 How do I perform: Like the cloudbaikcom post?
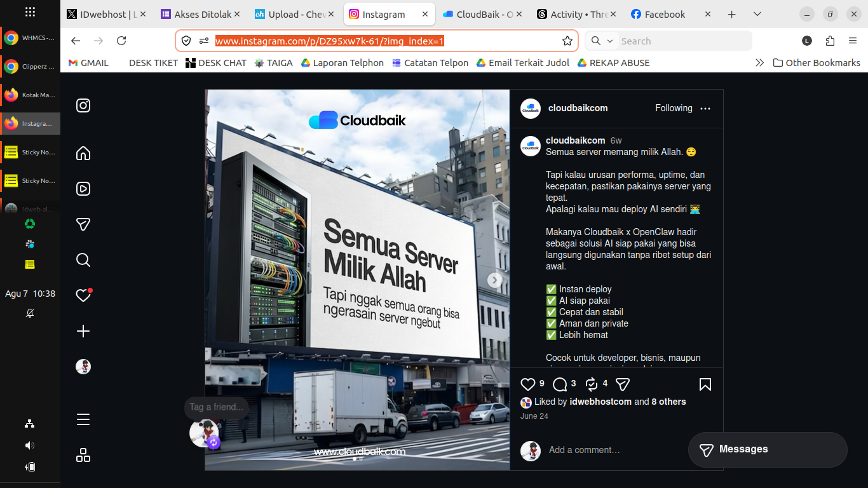pyautogui.click(x=527, y=384)
